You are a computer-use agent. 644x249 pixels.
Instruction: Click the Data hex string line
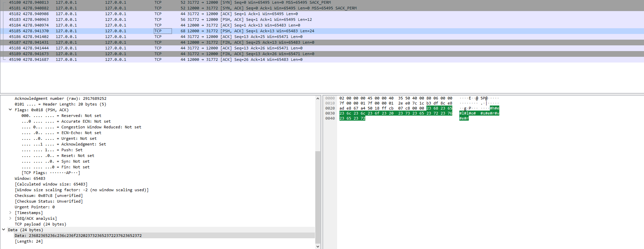pos(78,236)
